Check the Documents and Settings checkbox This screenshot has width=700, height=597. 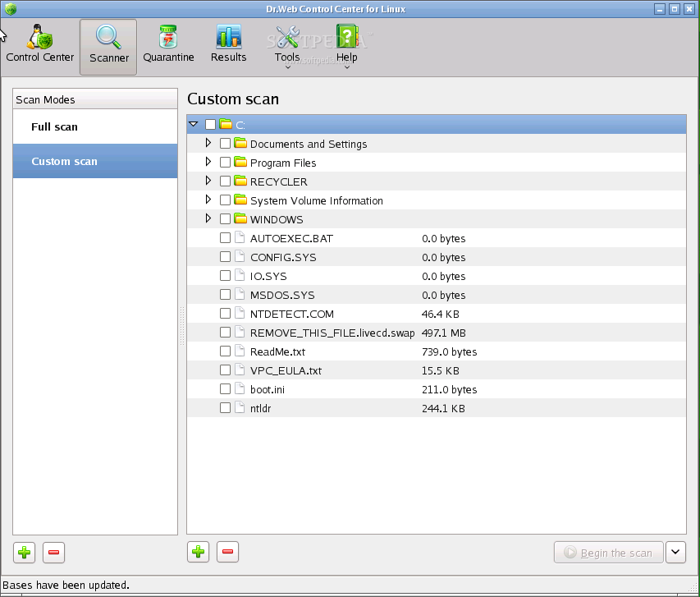click(x=225, y=143)
